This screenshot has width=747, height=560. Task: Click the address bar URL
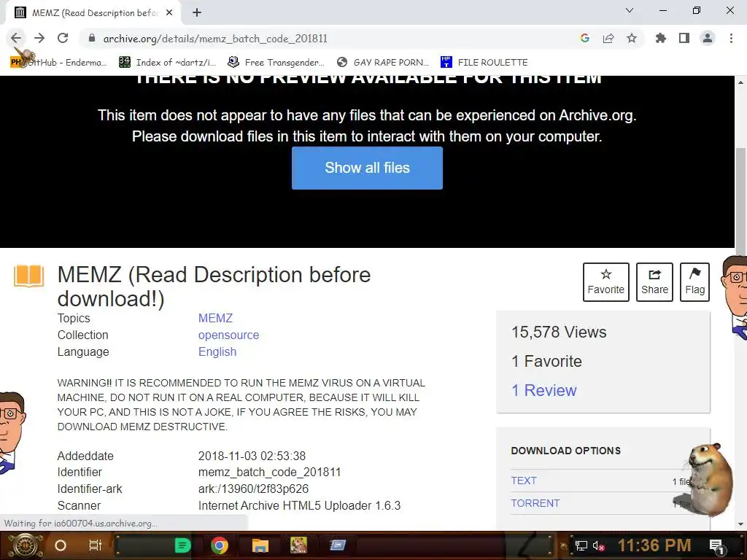click(215, 39)
